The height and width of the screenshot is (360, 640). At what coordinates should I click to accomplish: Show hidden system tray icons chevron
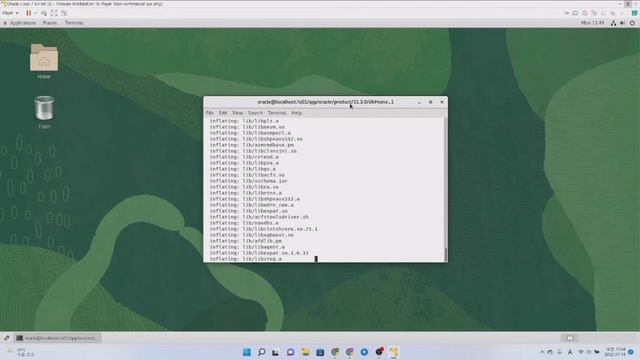click(542, 352)
